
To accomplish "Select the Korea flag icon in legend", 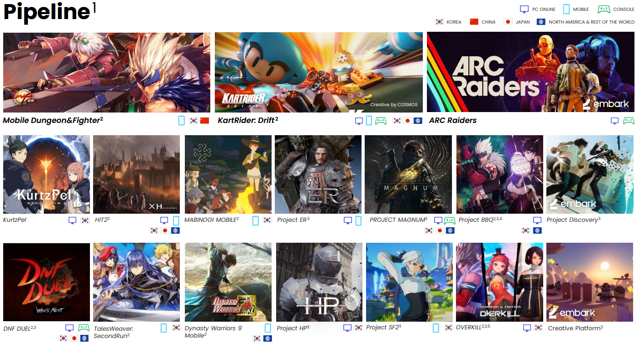I will pyautogui.click(x=439, y=22).
